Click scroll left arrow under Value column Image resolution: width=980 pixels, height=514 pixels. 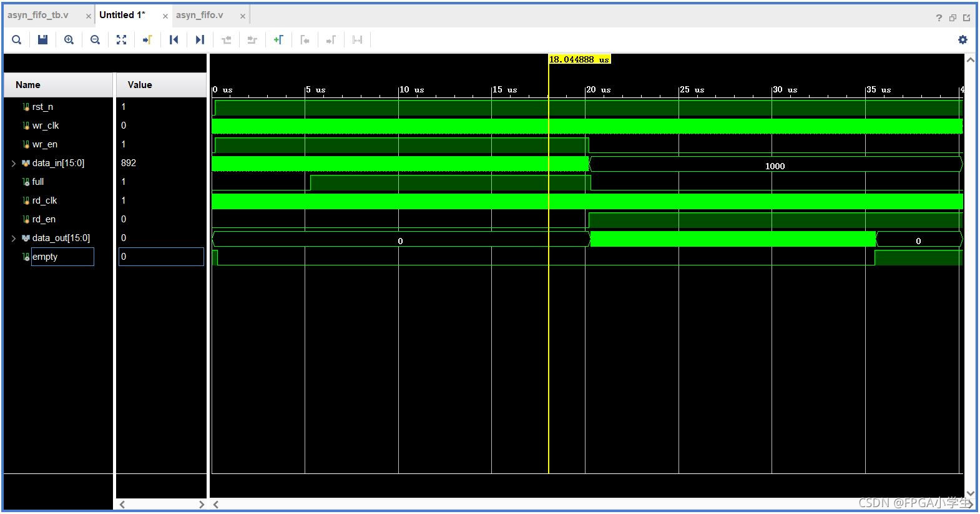[122, 505]
